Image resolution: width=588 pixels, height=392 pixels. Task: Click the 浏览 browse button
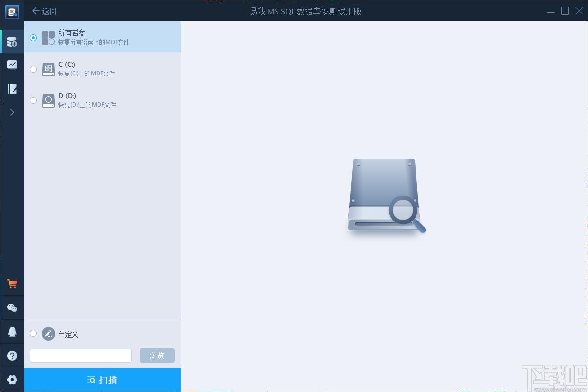pyautogui.click(x=157, y=356)
